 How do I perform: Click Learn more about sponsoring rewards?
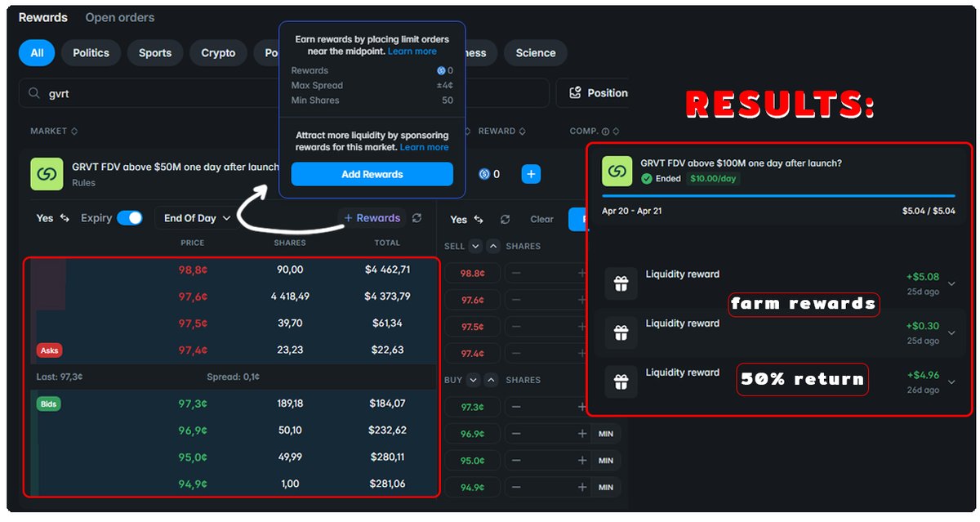coord(425,147)
